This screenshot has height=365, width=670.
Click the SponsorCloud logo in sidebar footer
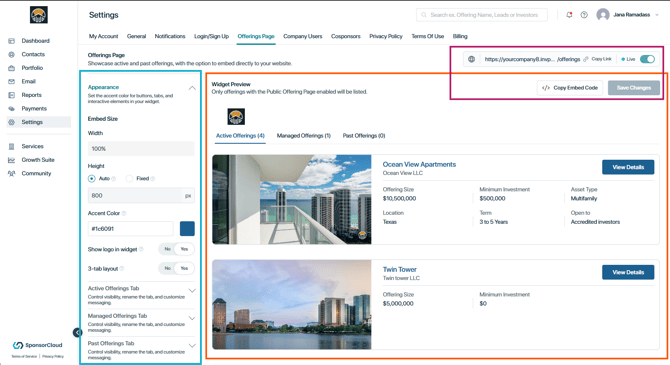[38, 345]
